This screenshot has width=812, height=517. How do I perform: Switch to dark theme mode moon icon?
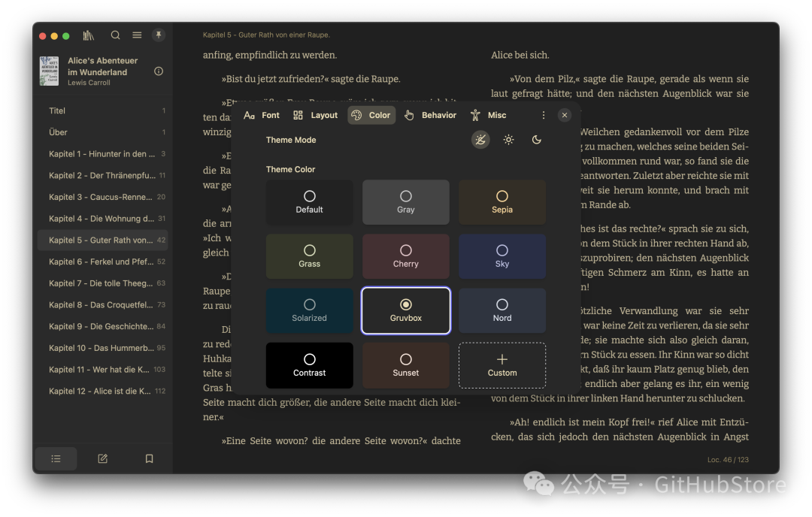[537, 140]
